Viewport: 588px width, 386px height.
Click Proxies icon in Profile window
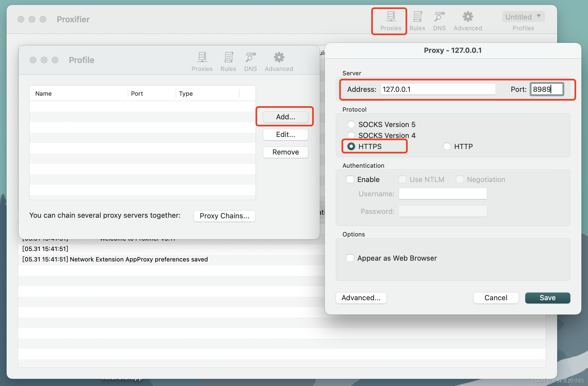(x=202, y=61)
